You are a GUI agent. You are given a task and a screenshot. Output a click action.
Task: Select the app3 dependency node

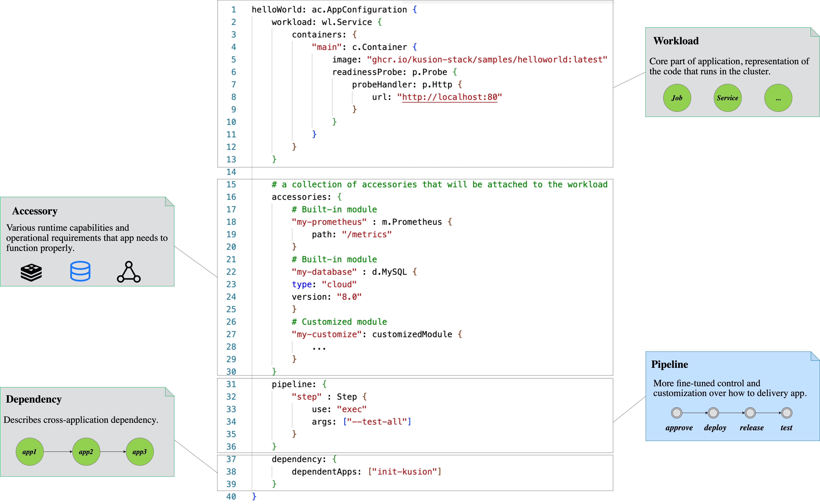pyautogui.click(x=139, y=452)
